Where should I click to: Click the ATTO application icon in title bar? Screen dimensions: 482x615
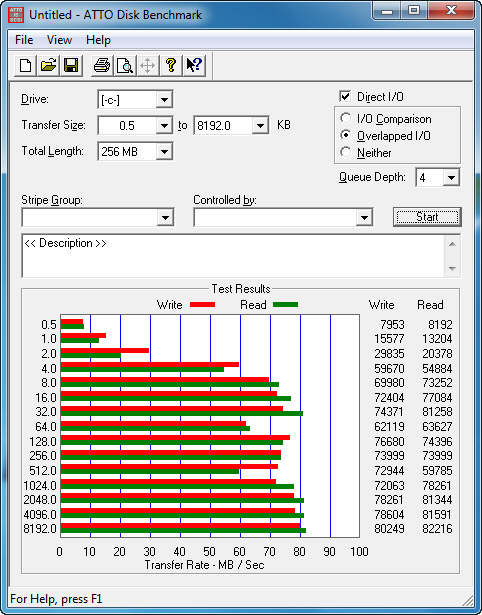pos(16,15)
